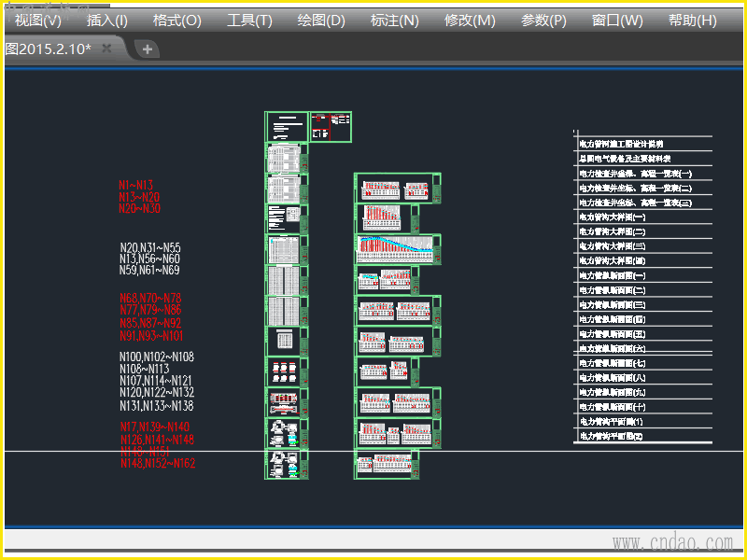Select the red text N1~N13
This screenshot has height=560, width=747.
pyautogui.click(x=135, y=185)
